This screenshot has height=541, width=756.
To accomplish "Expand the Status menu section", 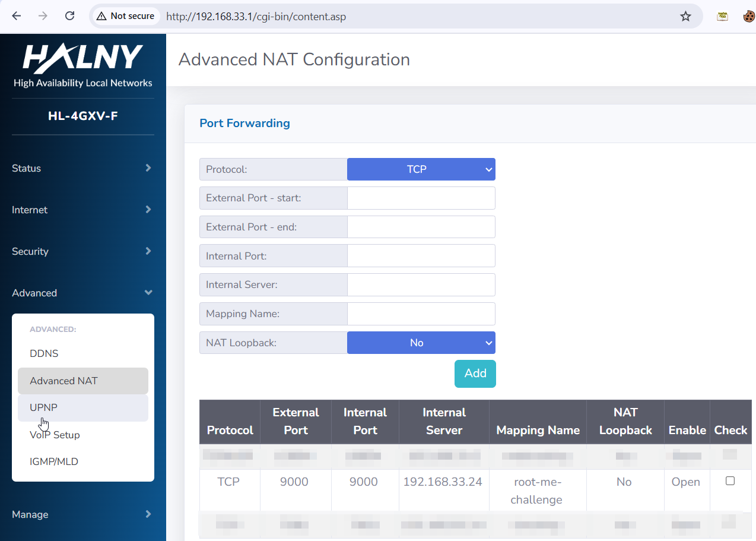I will 82,168.
